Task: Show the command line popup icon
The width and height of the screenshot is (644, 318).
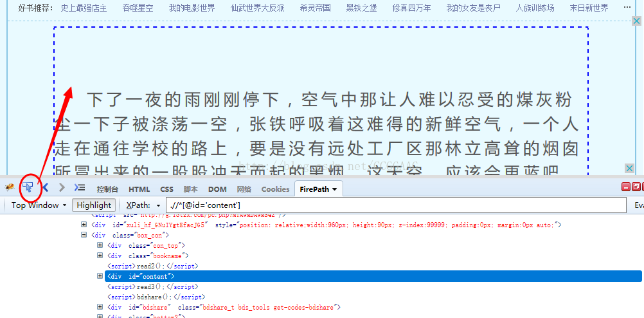Action: [79, 187]
